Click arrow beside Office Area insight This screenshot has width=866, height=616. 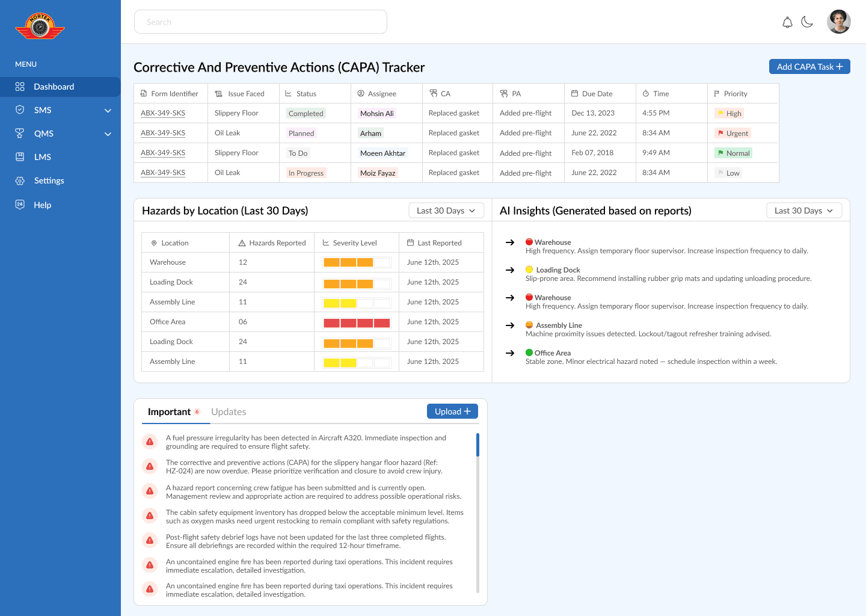[x=510, y=353]
